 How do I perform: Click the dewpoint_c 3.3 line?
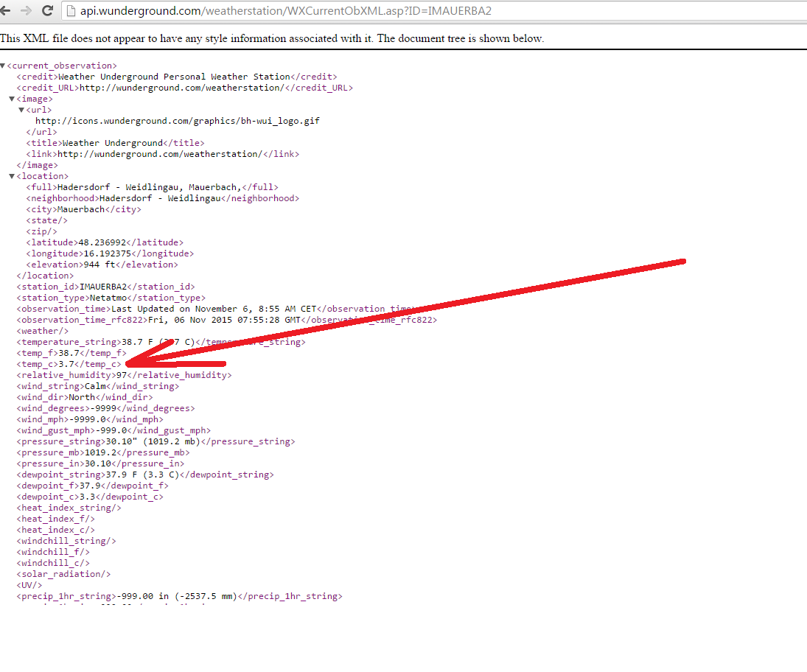[90, 497]
